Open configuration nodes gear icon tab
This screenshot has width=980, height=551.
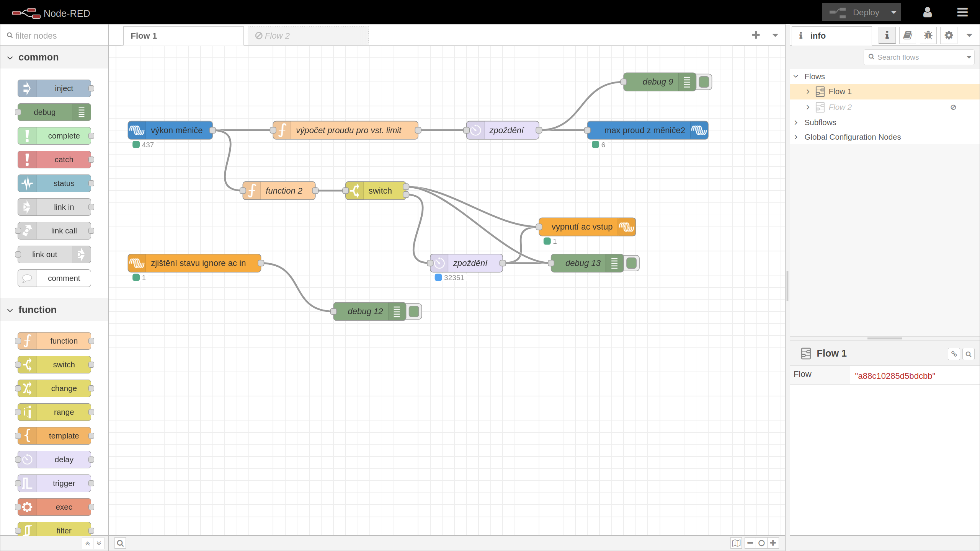949,36
